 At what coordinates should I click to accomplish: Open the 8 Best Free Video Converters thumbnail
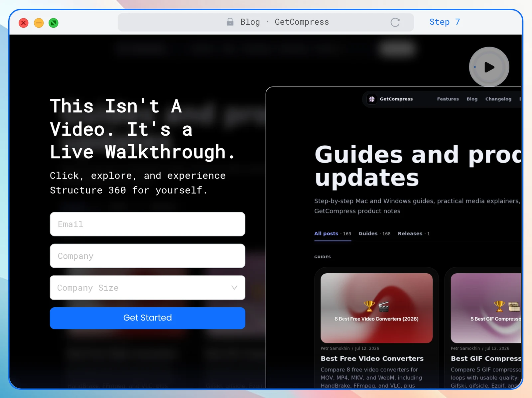[376, 308]
